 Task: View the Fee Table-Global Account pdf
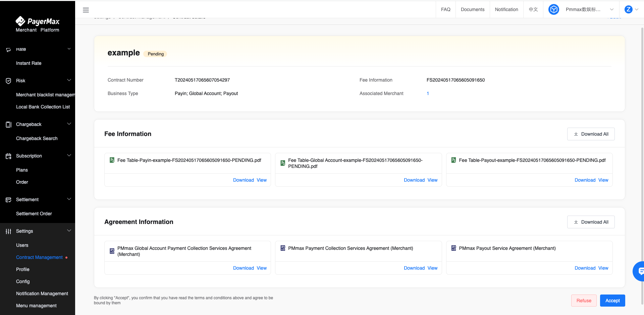click(x=432, y=180)
